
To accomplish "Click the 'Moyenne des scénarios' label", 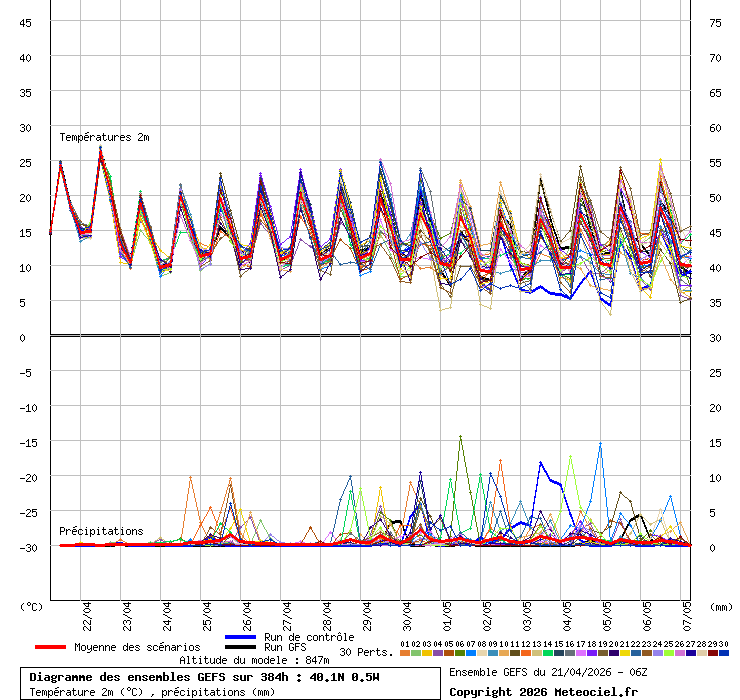I will (137, 647).
